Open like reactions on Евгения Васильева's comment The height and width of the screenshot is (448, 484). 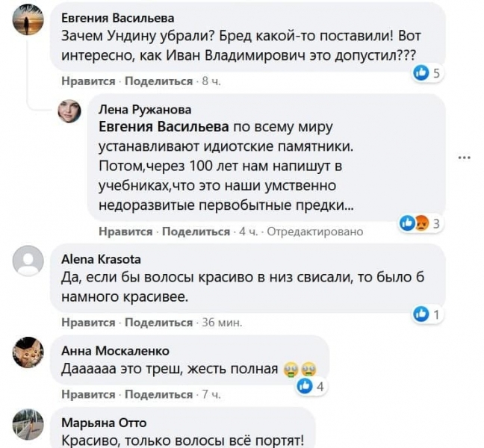[429, 73]
